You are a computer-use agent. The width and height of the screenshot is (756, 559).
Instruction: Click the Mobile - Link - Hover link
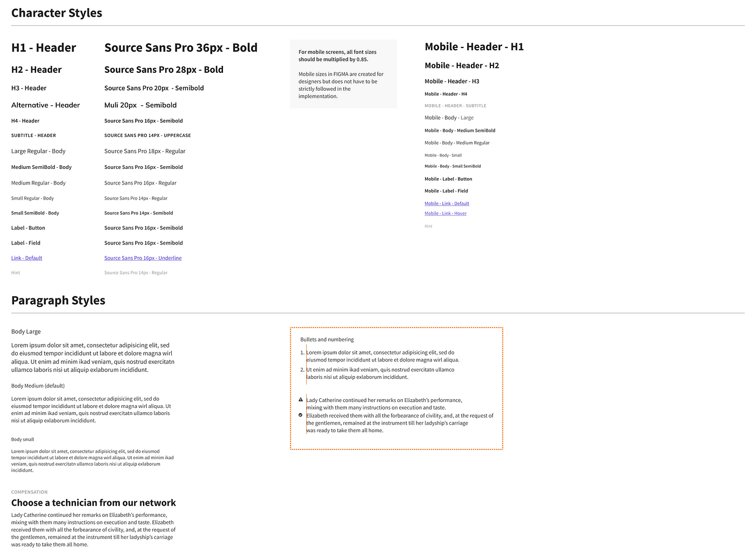pyautogui.click(x=446, y=213)
